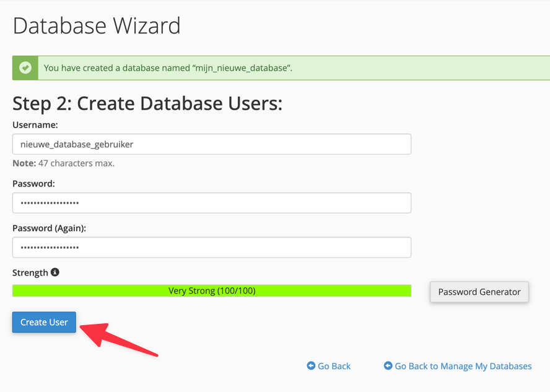The image size is (550, 392).
Task: Follow the Go Back link text
Action: click(334, 366)
